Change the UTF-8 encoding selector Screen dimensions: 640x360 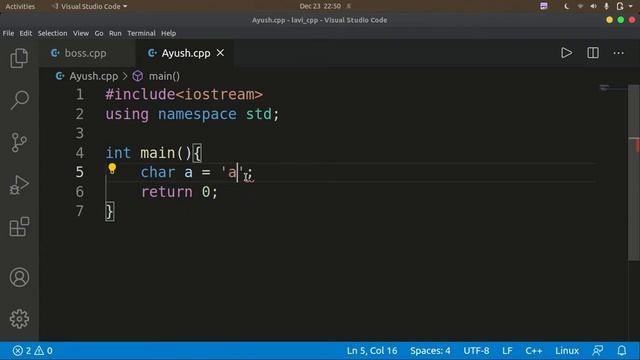[476, 351]
